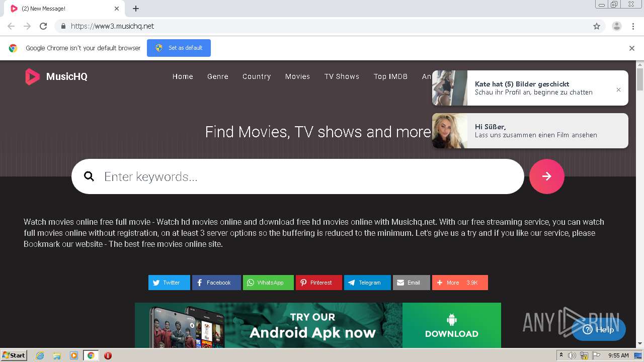Click the browser address bar URL
This screenshot has width=644, height=362.
pyautogui.click(x=112, y=26)
